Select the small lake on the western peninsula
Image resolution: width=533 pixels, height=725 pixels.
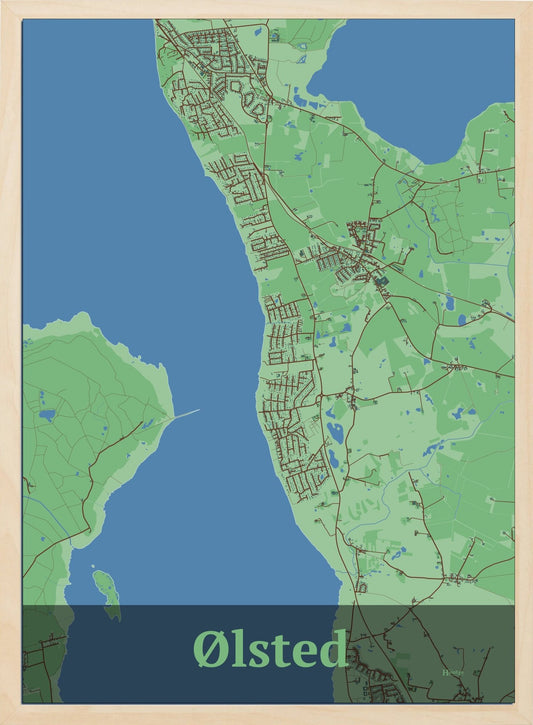47,415
